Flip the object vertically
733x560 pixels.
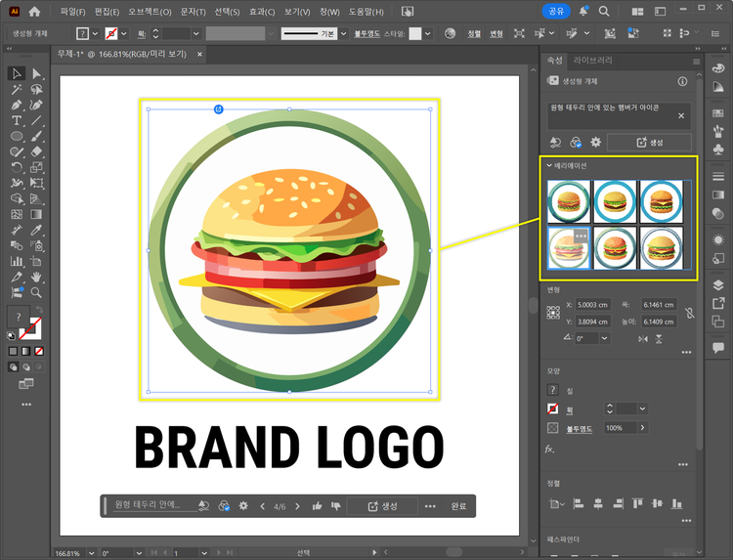(x=659, y=339)
